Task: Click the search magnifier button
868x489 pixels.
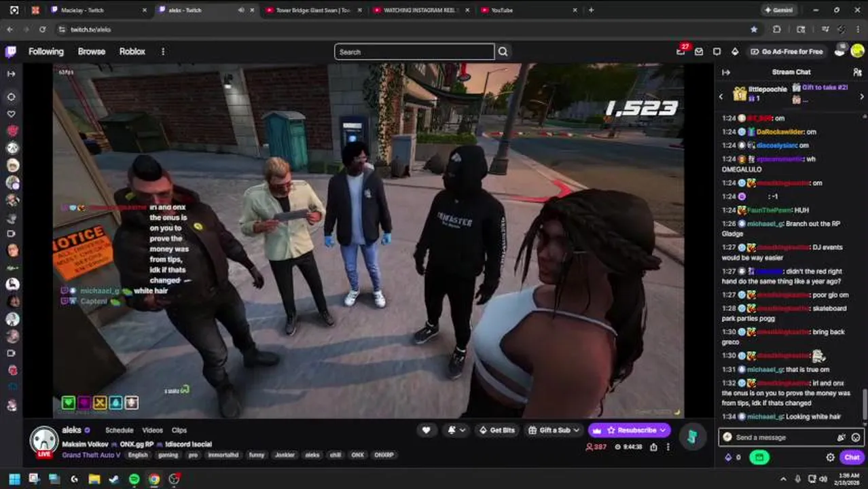Action: 503,52
